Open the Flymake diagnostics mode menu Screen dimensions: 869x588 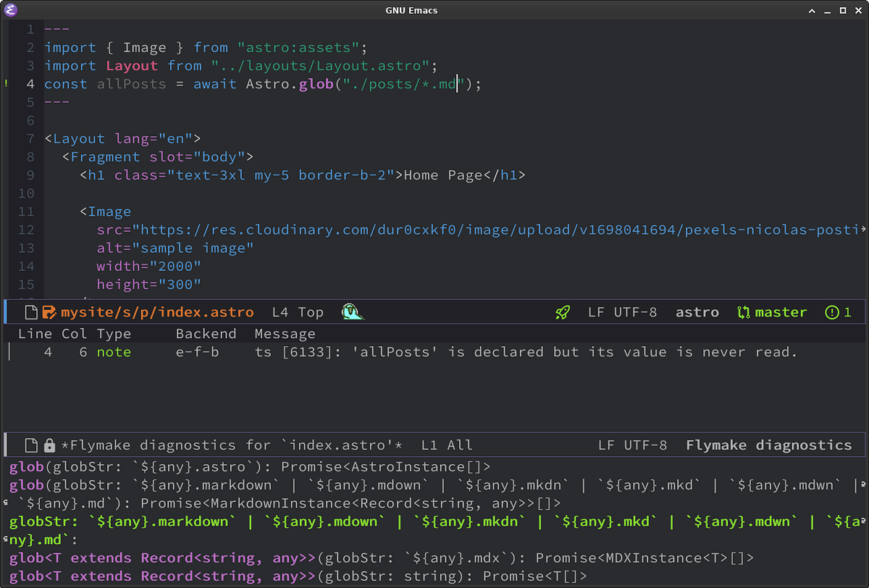(769, 445)
